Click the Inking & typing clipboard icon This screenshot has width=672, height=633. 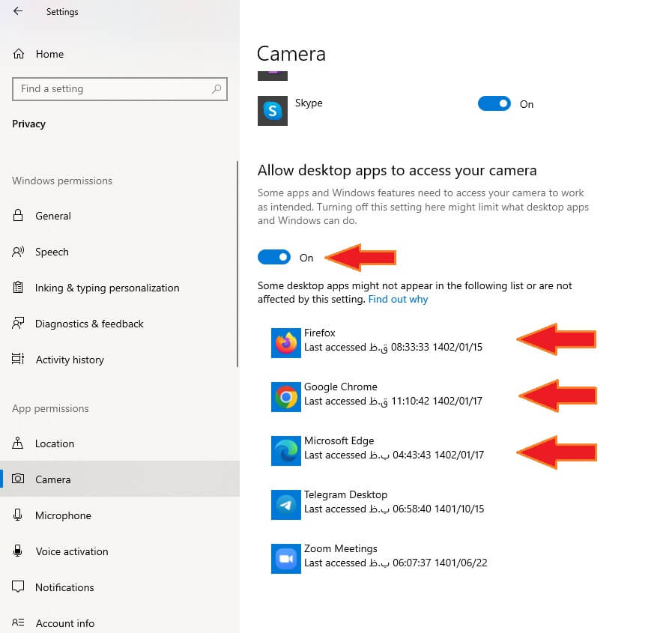click(18, 287)
